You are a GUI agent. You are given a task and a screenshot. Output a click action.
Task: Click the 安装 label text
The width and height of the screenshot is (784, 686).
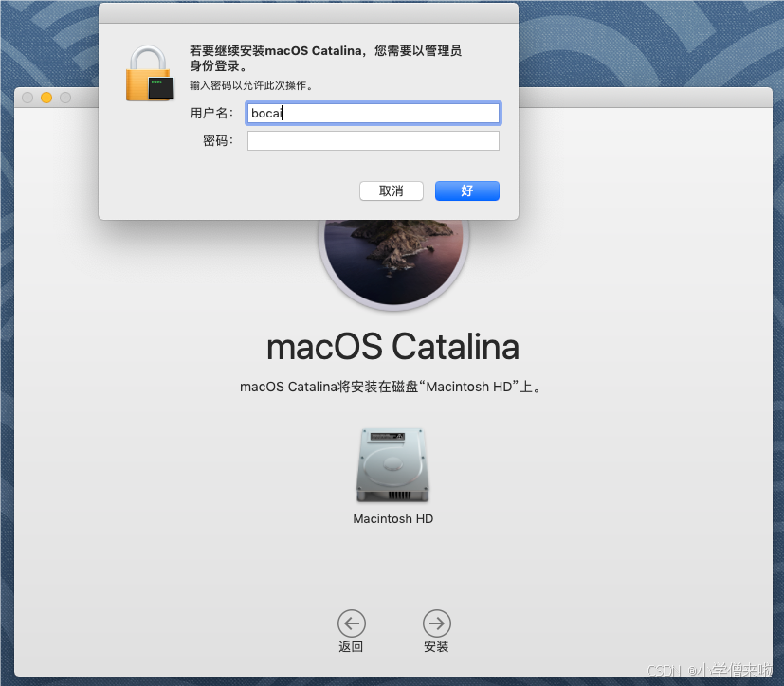tap(436, 646)
